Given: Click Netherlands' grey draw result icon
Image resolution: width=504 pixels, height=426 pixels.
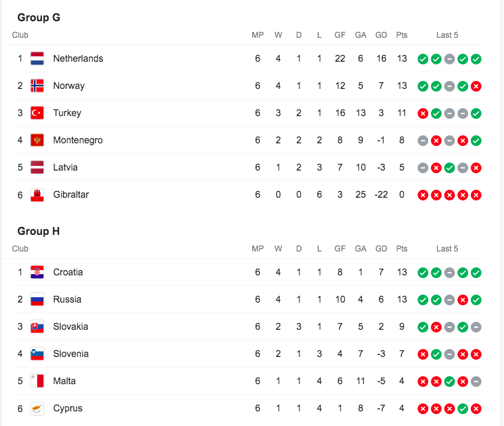Looking at the screenshot, I should coord(450,59).
